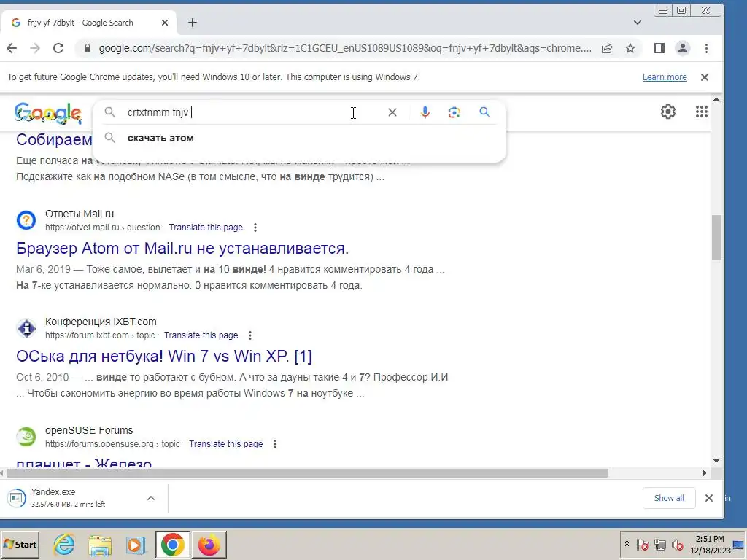Screen dimensions: 747x560
Task: Translate the forum.ixbt.com result page
Action: click(201, 335)
